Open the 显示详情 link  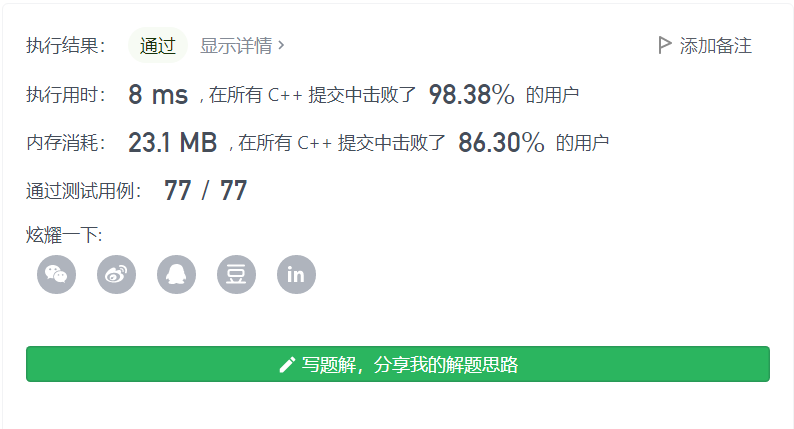(236, 46)
